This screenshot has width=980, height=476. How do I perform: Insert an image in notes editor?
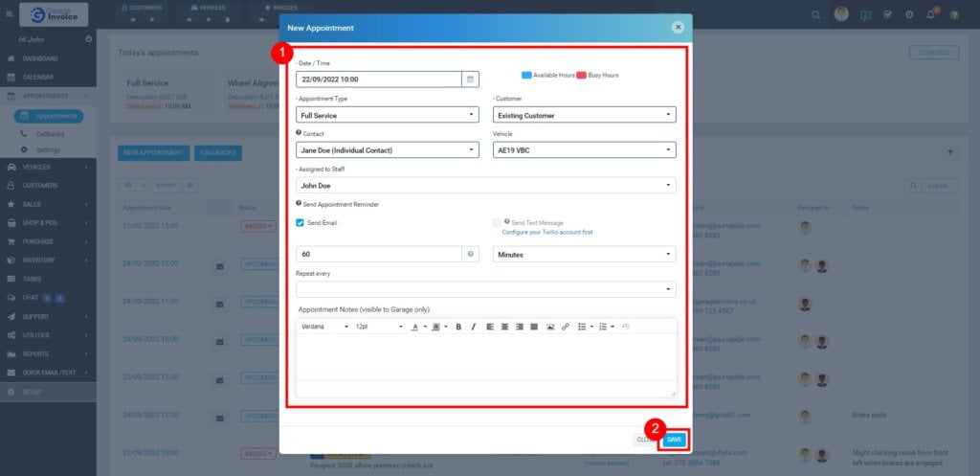(x=550, y=327)
